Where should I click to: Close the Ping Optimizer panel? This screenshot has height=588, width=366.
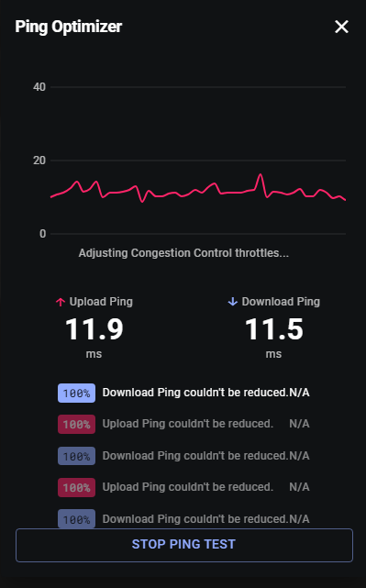coord(341,27)
